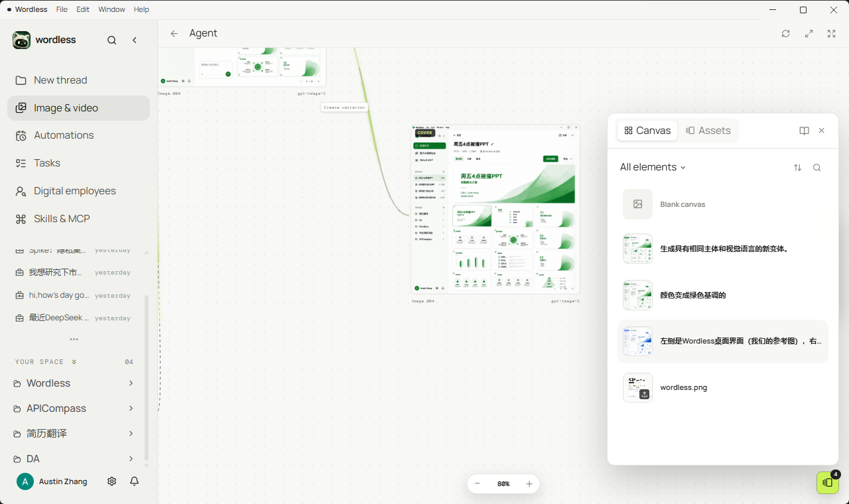Select the Blank canvas element
Screen dimensions: 849x504
point(723,204)
